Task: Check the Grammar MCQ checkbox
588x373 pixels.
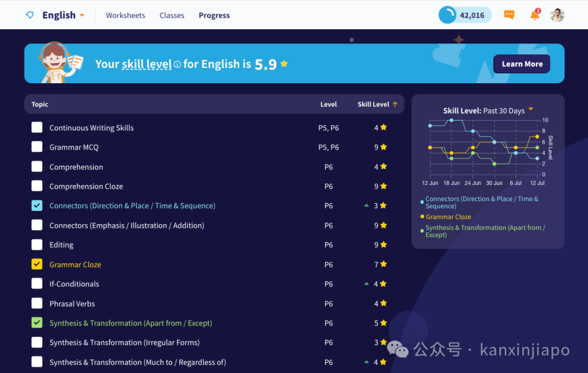Action: [37, 147]
